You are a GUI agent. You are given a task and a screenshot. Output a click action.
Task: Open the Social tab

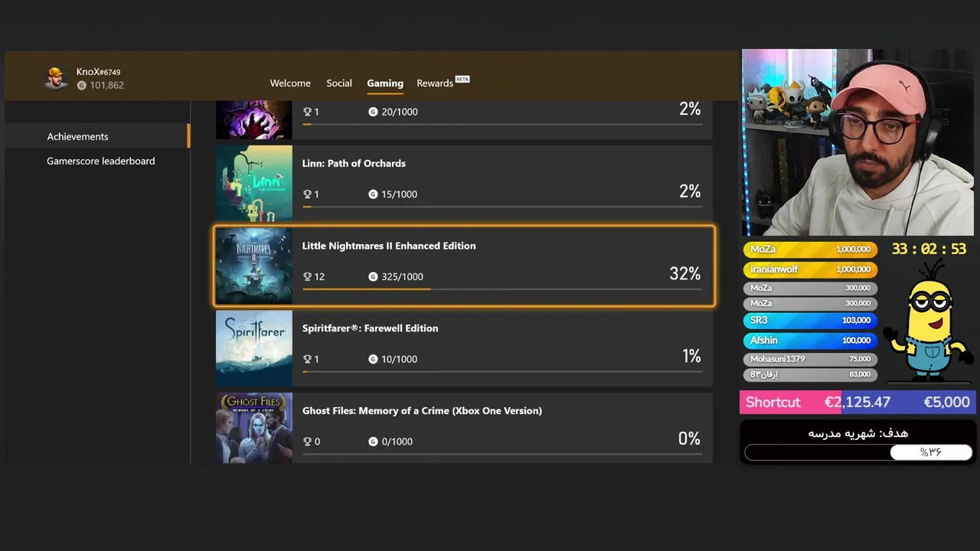point(339,83)
